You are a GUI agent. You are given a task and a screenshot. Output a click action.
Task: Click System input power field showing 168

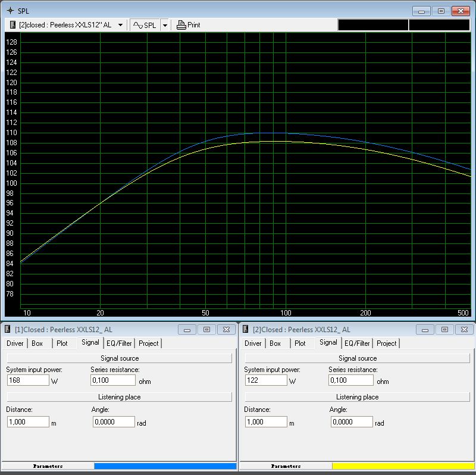27,380
